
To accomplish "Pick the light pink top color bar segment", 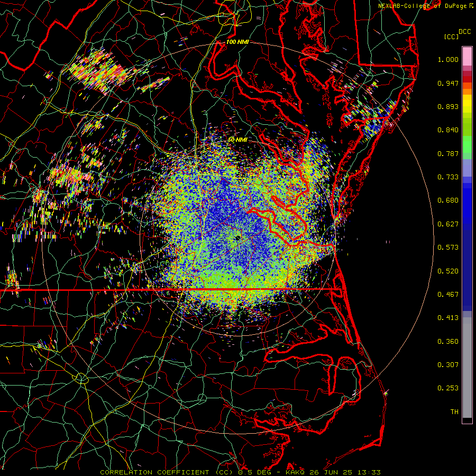I will (x=467, y=56).
